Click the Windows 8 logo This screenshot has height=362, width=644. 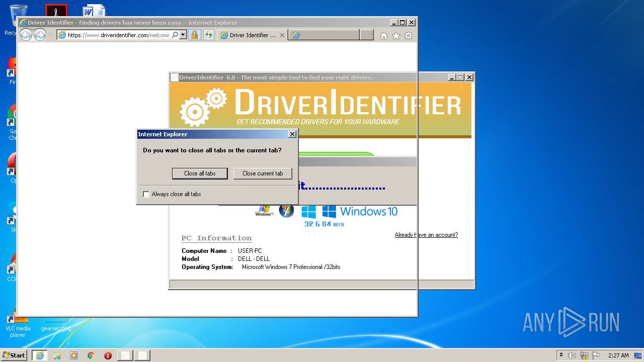[x=308, y=211]
